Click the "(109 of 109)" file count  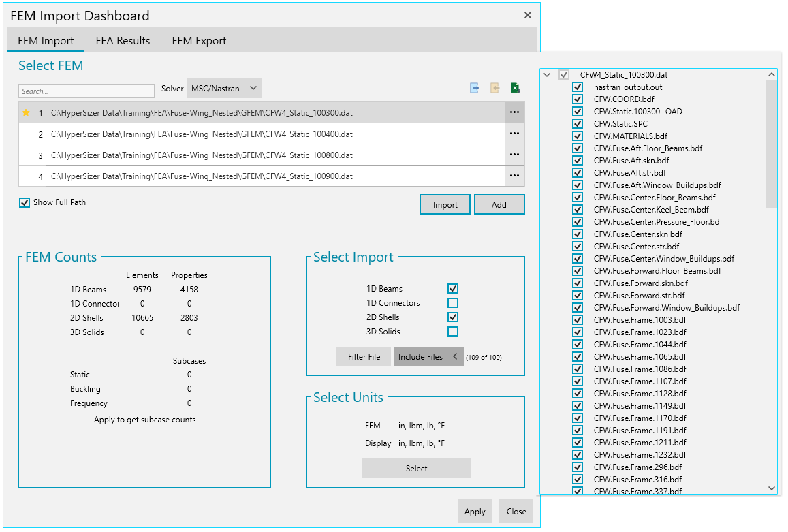(484, 358)
